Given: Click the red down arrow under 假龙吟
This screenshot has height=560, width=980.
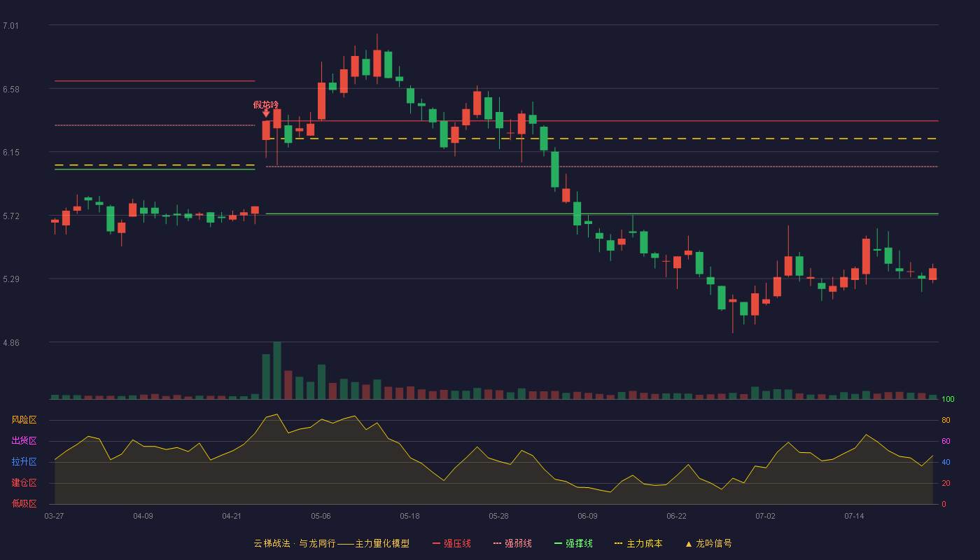Looking at the screenshot, I should coord(266,113).
